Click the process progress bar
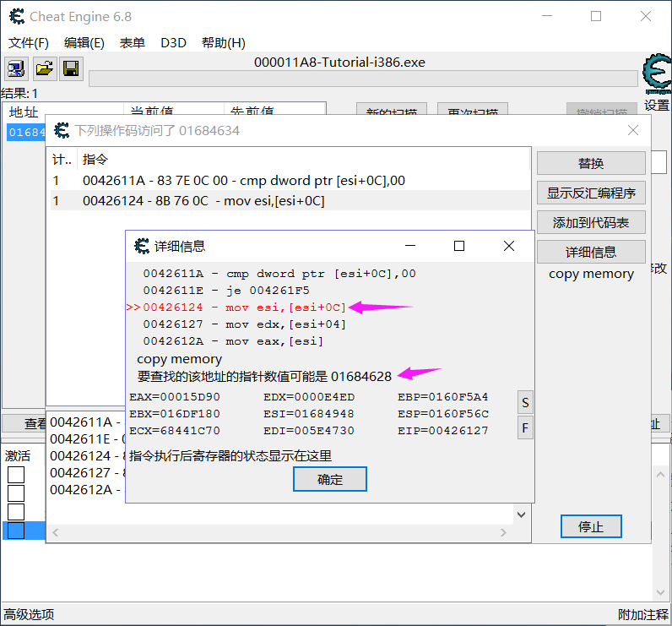This screenshot has height=626, width=672. click(363, 79)
